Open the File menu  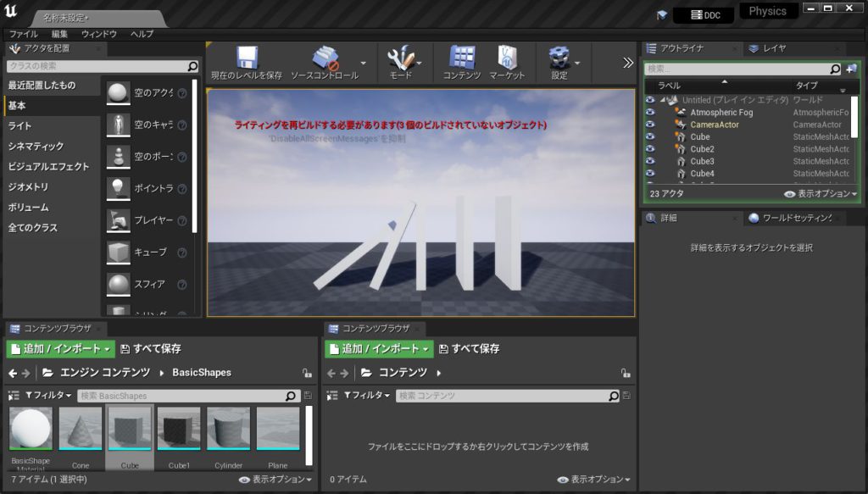coord(23,34)
